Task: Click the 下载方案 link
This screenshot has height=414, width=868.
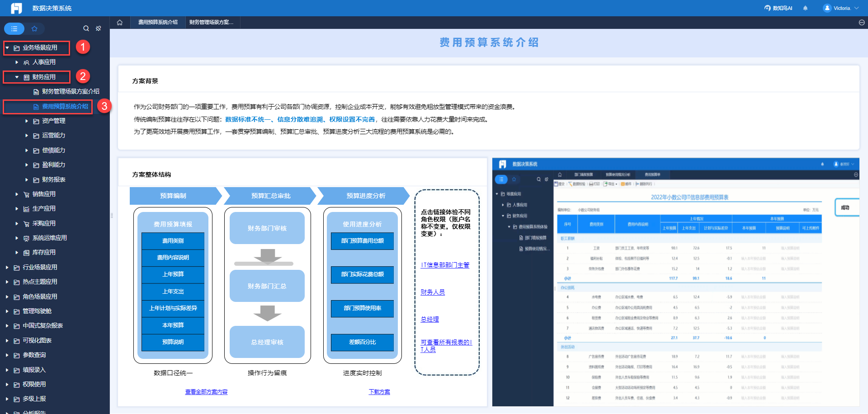Action: pyautogui.click(x=379, y=392)
